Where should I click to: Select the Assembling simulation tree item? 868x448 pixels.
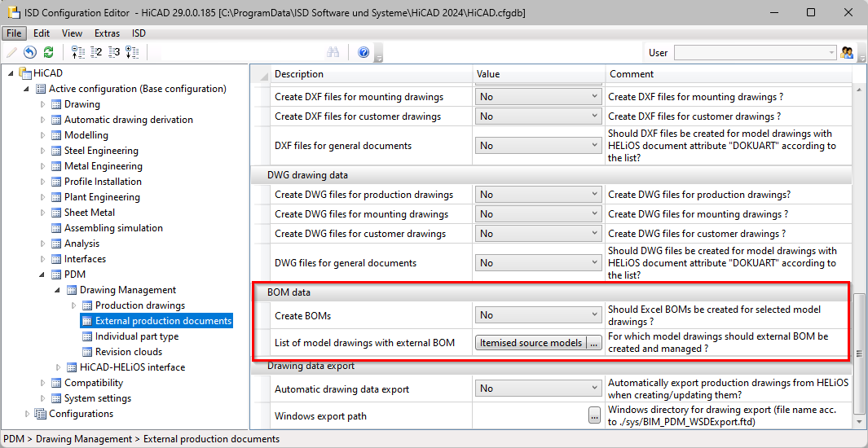[113, 228]
